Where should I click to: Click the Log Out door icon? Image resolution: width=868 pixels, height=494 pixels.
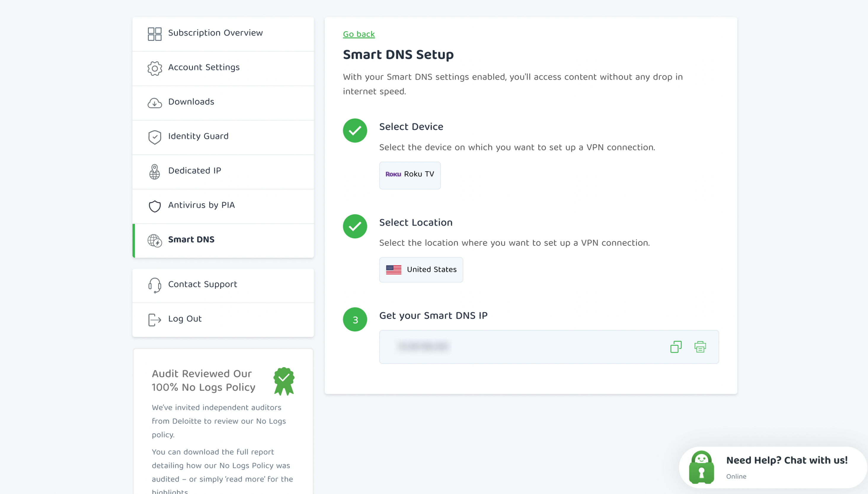pos(154,320)
